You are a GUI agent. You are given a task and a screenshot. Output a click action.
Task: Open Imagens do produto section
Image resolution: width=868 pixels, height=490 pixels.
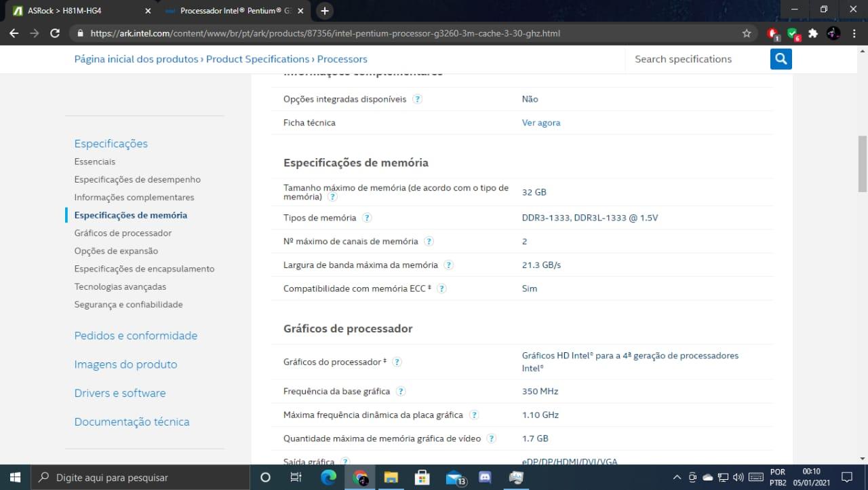[x=125, y=364]
